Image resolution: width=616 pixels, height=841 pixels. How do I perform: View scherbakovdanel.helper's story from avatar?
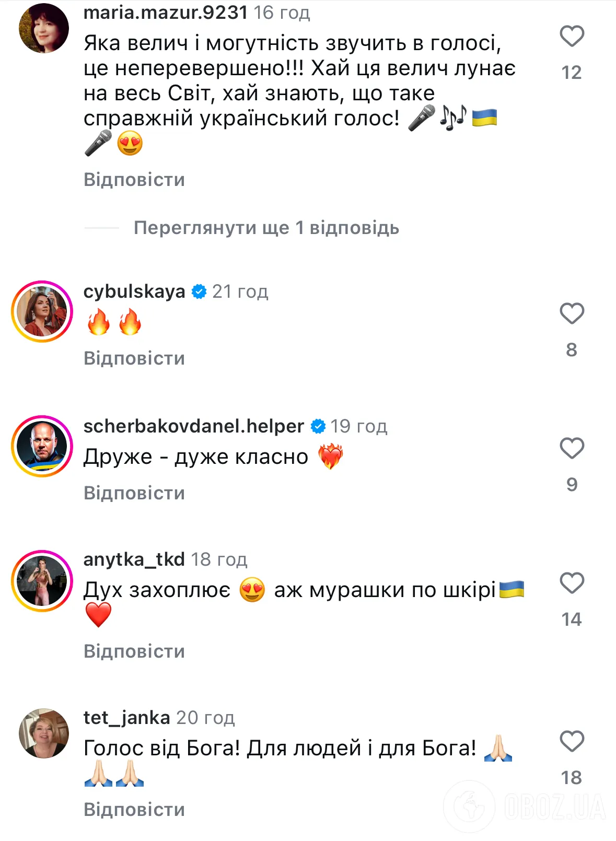42,446
